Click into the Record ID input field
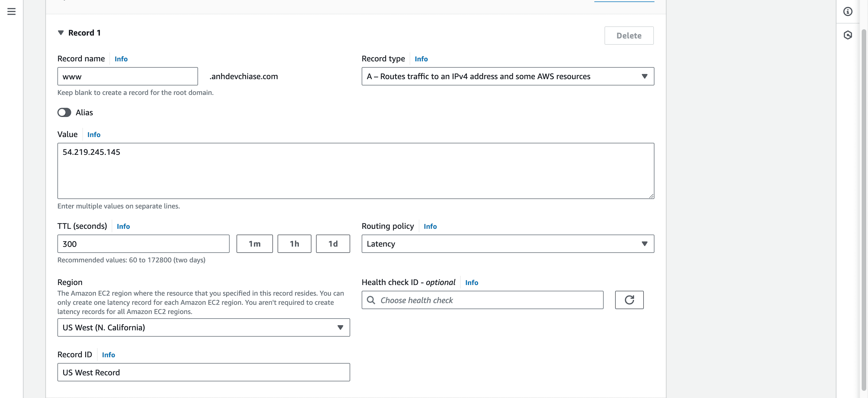868x398 pixels. click(x=204, y=372)
